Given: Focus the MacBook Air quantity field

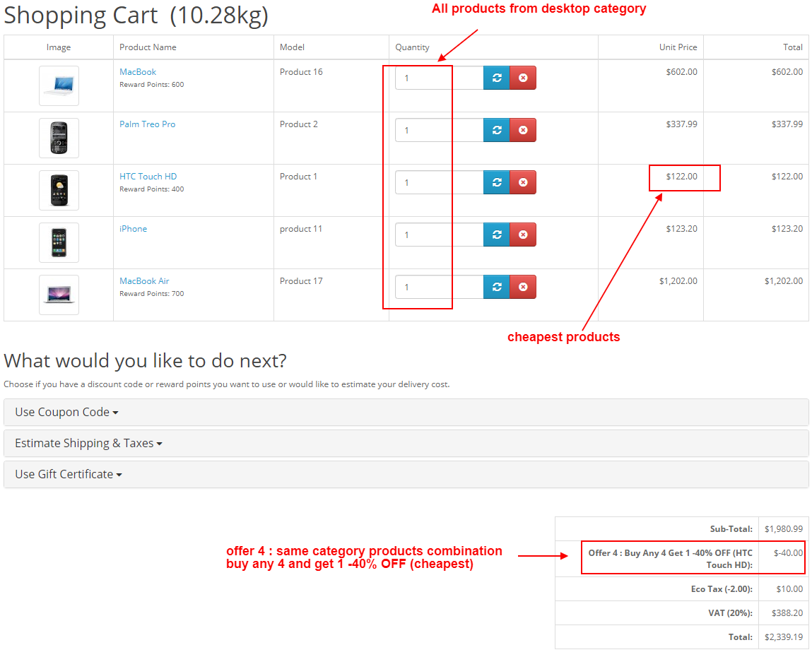Looking at the screenshot, I should (x=439, y=287).
